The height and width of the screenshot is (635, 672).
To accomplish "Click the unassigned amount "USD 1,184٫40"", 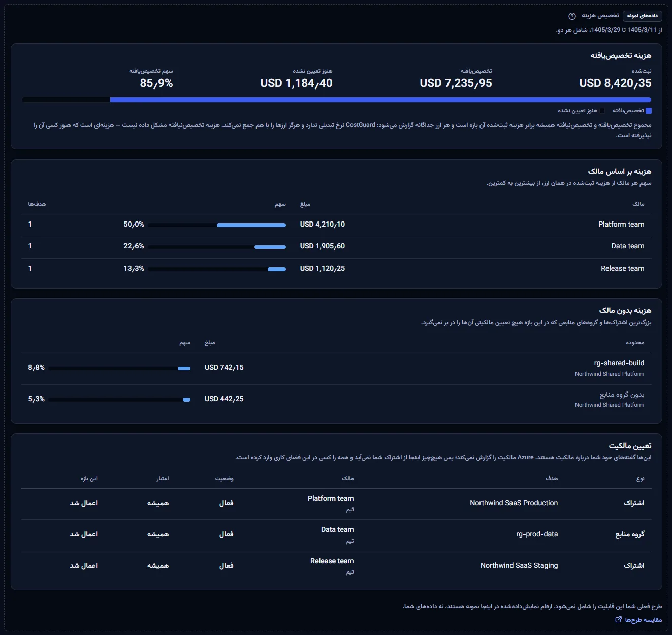I will point(296,83).
